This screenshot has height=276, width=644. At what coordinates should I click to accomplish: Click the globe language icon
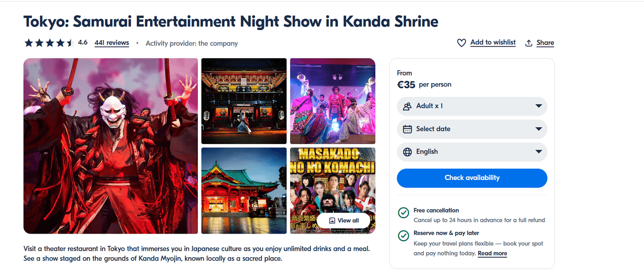(407, 152)
